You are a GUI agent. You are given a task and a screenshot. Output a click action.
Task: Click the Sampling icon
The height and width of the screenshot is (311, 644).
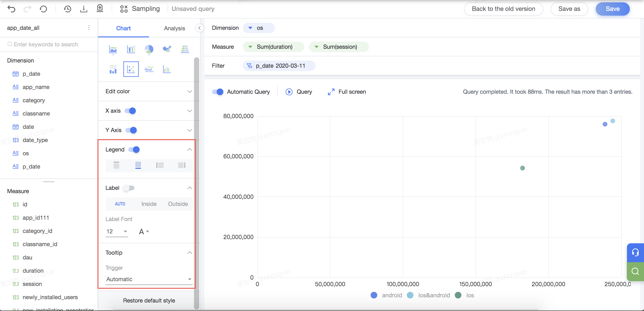(124, 9)
